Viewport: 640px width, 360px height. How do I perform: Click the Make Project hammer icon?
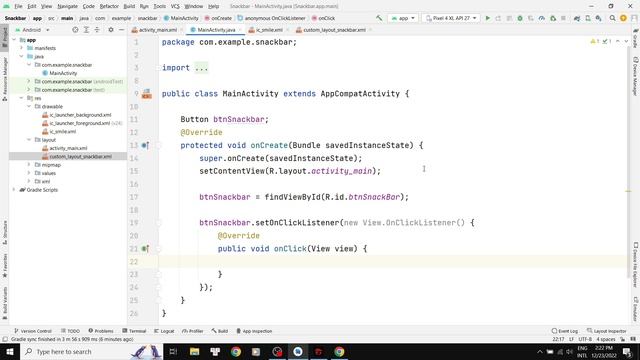click(379, 18)
